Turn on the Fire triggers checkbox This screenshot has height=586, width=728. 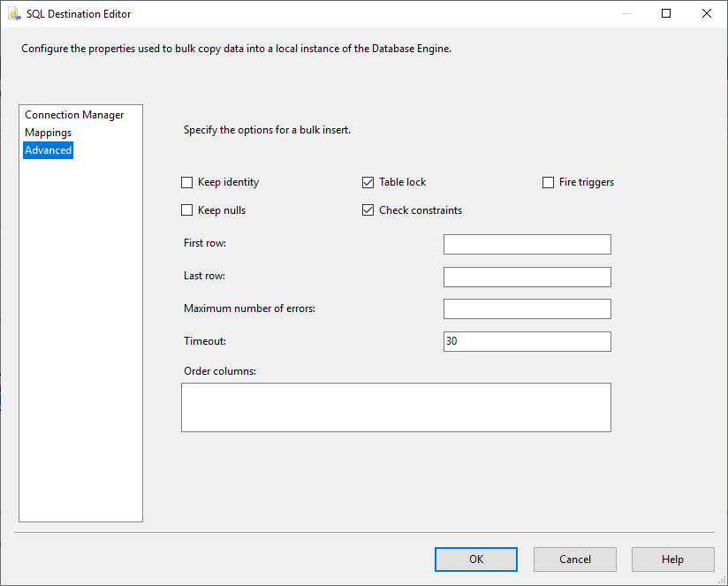pyautogui.click(x=549, y=182)
